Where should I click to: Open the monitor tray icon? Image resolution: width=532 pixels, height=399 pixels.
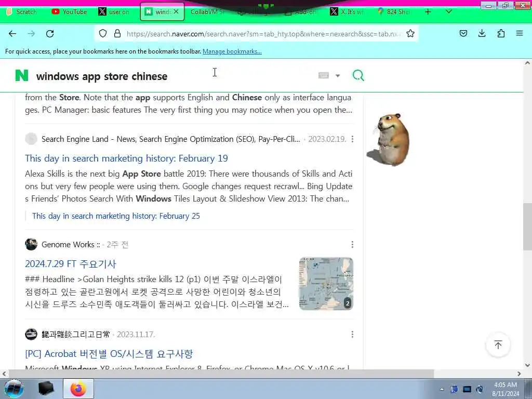click(467, 389)
